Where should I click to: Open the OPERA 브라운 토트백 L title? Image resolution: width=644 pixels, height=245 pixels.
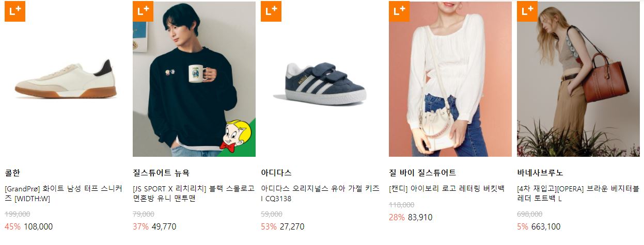click(578, 193)
